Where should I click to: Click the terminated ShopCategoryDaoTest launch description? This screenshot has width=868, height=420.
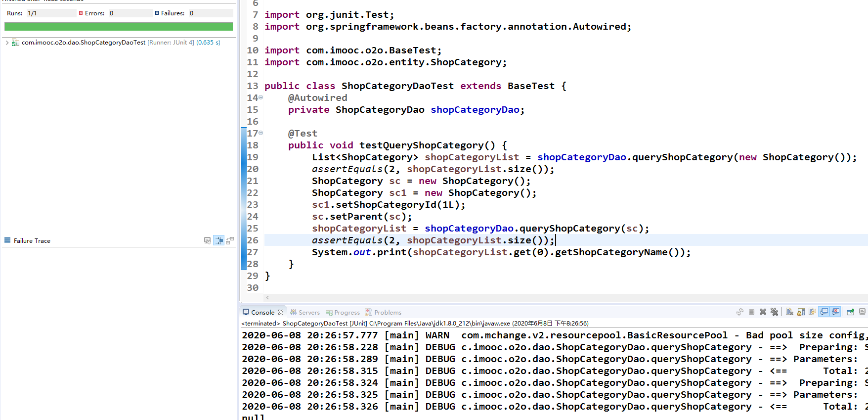pyautogui.click(x=415, y=324)
